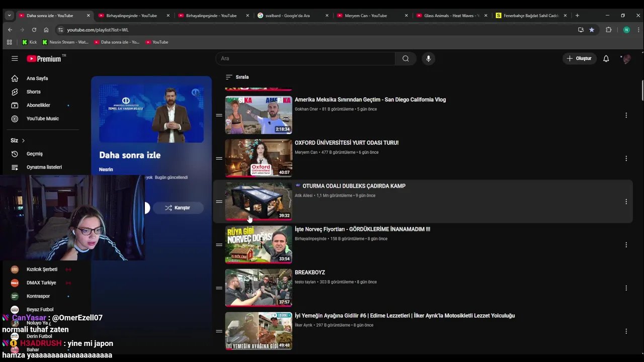644x362 pixels.
Task: Open Shorts from the sidebar
Action: (33, 92)
